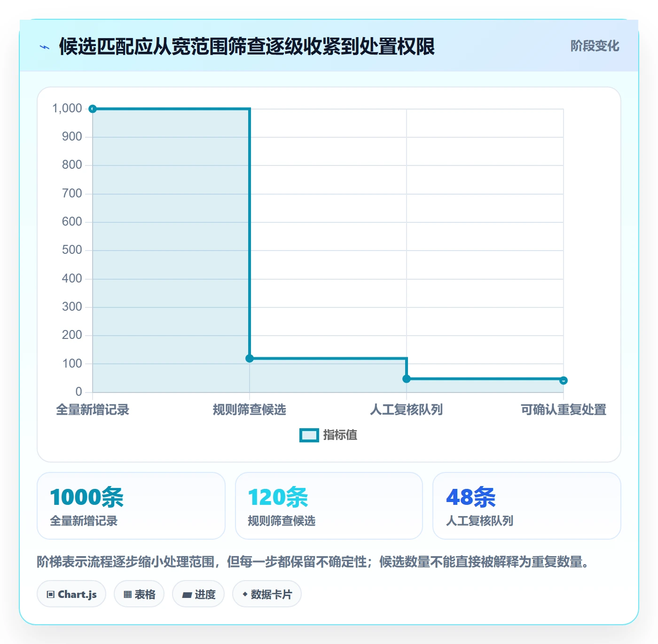The width and height of the screenshot is (658, 644).
Task: Click the diamond icon in 数据卡片 chip
Action: 245,594
